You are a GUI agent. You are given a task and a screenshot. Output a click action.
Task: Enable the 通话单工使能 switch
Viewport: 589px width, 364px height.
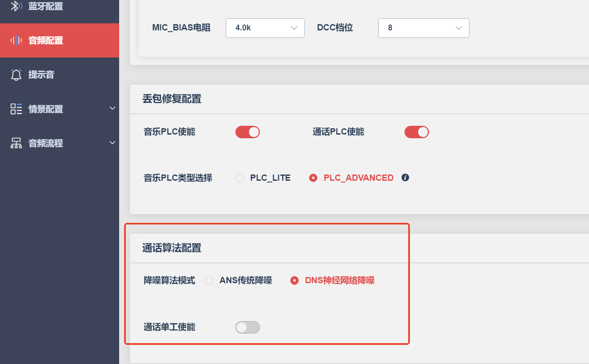coord(247,327)
